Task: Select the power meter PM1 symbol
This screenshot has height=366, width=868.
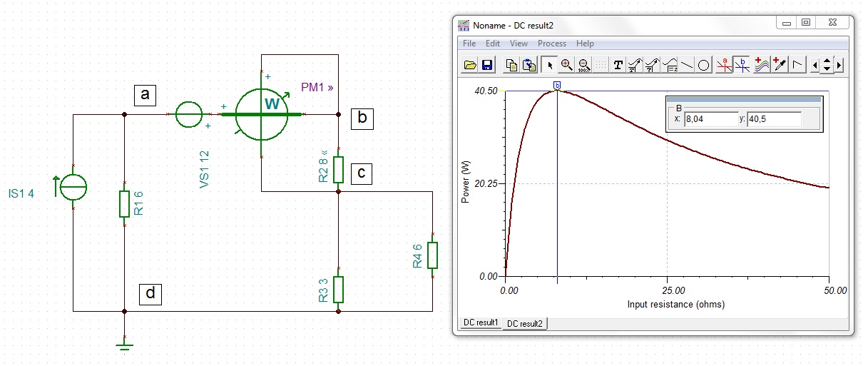Action: [262, 114]
